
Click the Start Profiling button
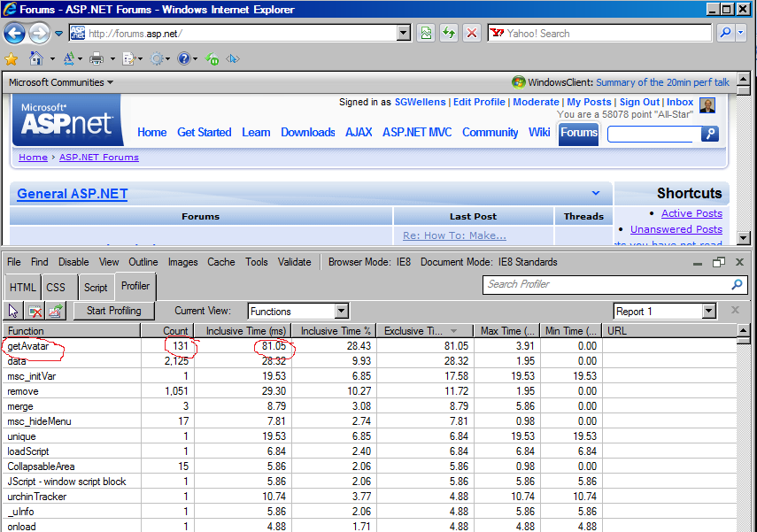(x=114, y=311)
